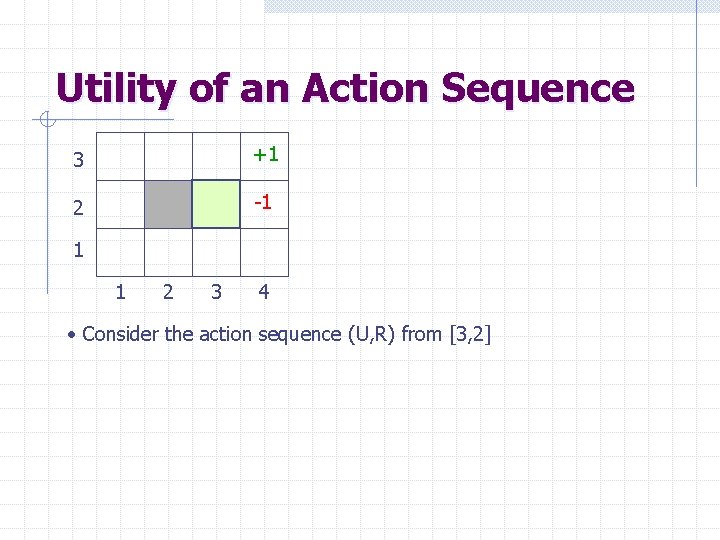Viewport: 720px width, 540px height.
Task: Click the empty bottom-left grid cell
Action: pos(120,252)
